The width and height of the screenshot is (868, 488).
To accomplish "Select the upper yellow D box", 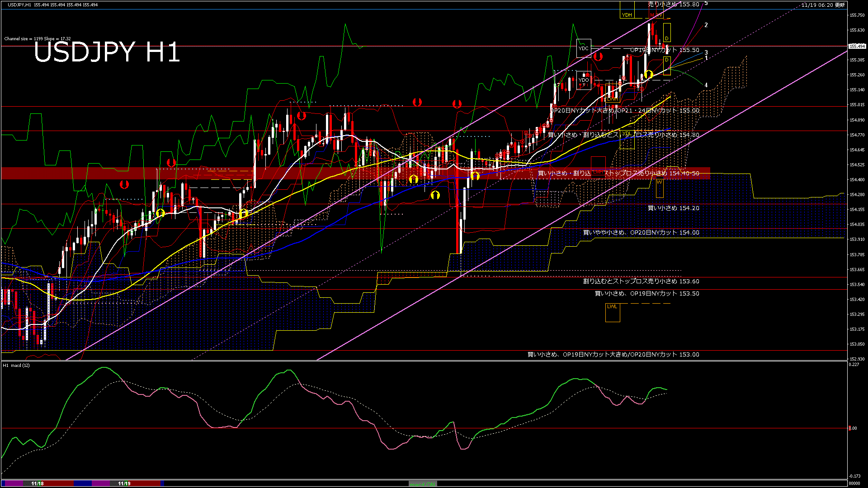I will click(x=667, y=33).
